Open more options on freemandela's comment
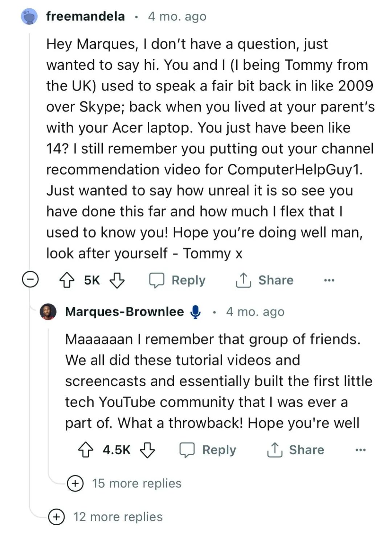 329,280
